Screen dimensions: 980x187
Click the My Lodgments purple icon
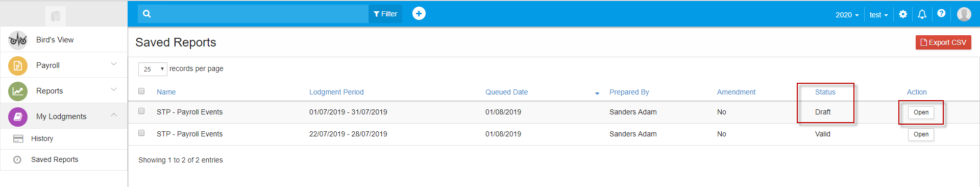(18, 116)
